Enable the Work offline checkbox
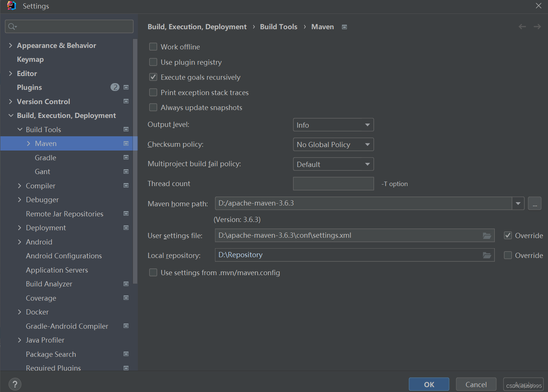 tap(153, 47)
